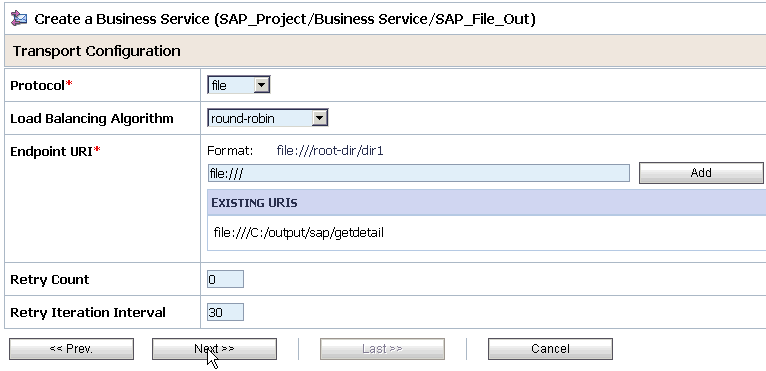
Task: Click the Business Service icon in title
Action: (x=20, y=19)
